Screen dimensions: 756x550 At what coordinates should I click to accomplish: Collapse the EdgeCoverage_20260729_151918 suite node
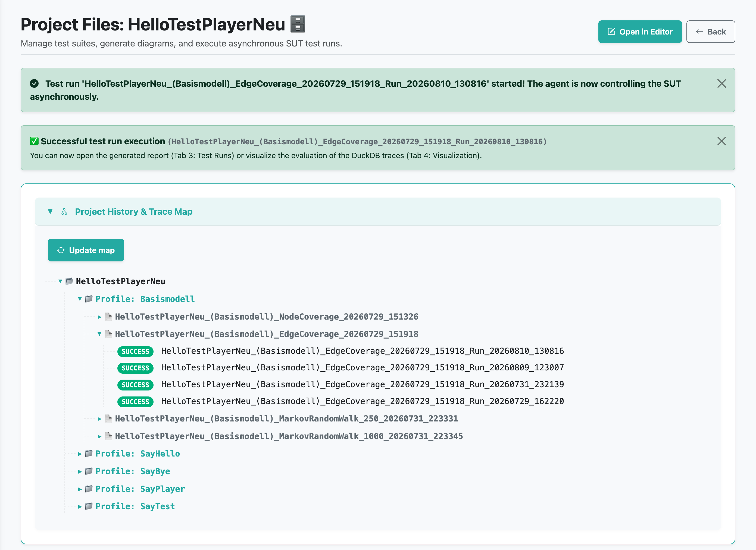coord(99,334)
